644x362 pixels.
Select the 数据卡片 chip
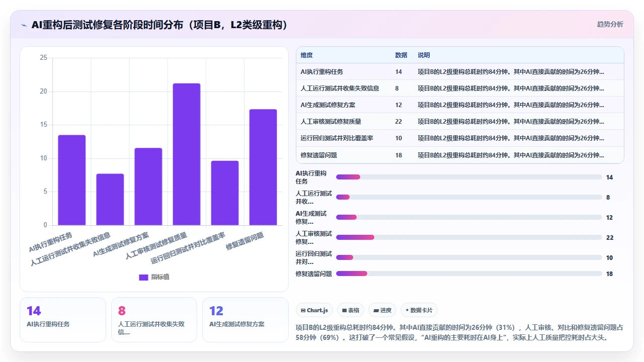pos(419,310)
